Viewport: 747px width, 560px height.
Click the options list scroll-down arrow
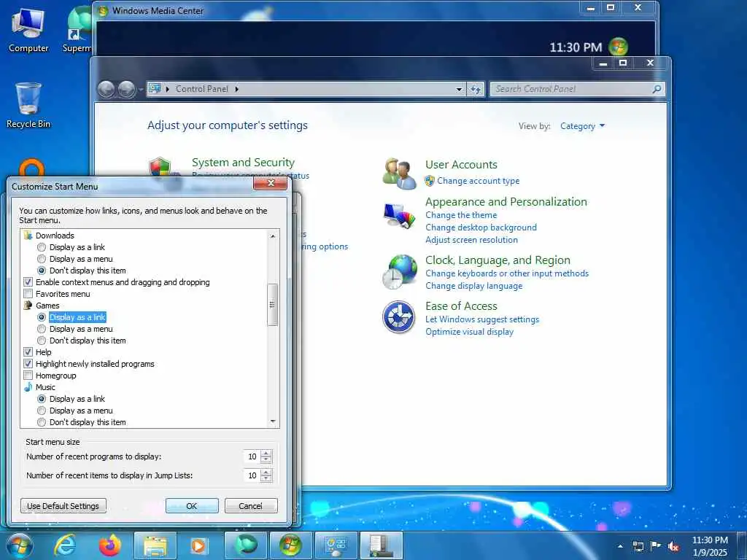[273, 421]
